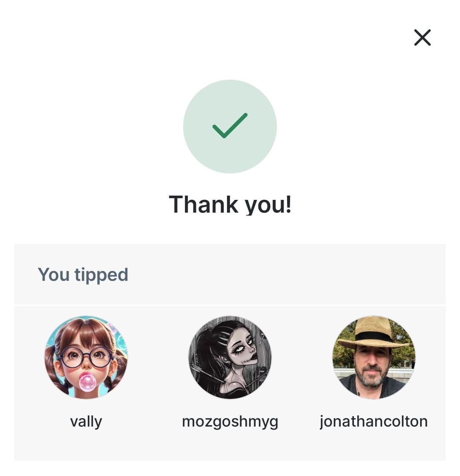Click the round glasses in vally's avatar
This screenshot has height=476, width=460.
pos(86,357)
